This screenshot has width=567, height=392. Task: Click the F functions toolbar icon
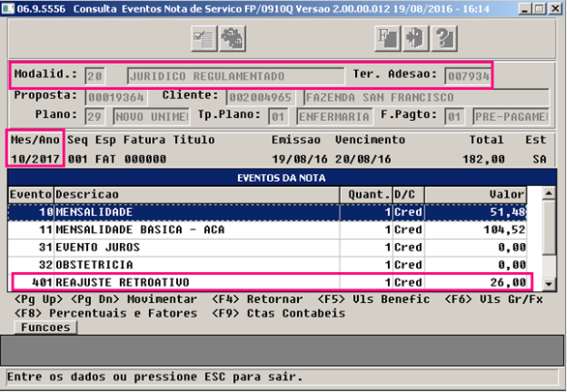click(387, 39)
